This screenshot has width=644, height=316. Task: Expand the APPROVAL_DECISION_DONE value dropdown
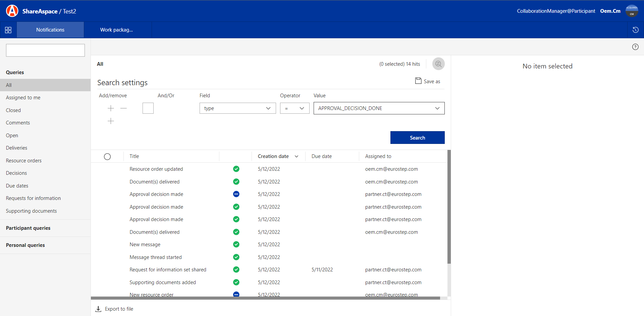(379, 108)
